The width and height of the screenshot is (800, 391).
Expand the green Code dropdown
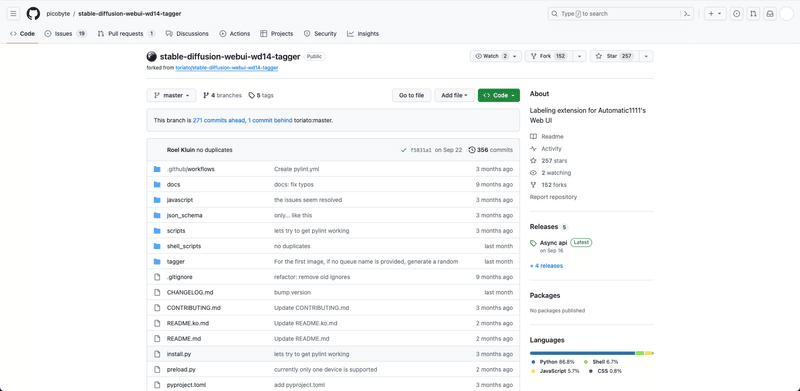pos(498,95)
